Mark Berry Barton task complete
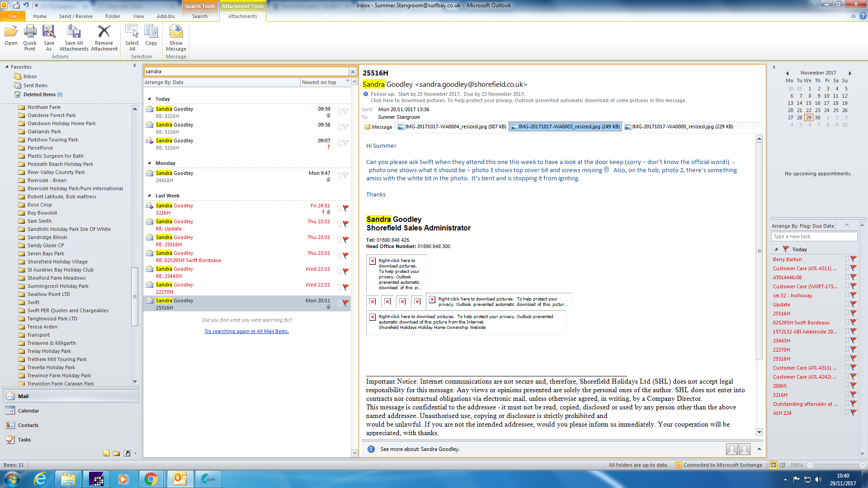 click(854, 259)
